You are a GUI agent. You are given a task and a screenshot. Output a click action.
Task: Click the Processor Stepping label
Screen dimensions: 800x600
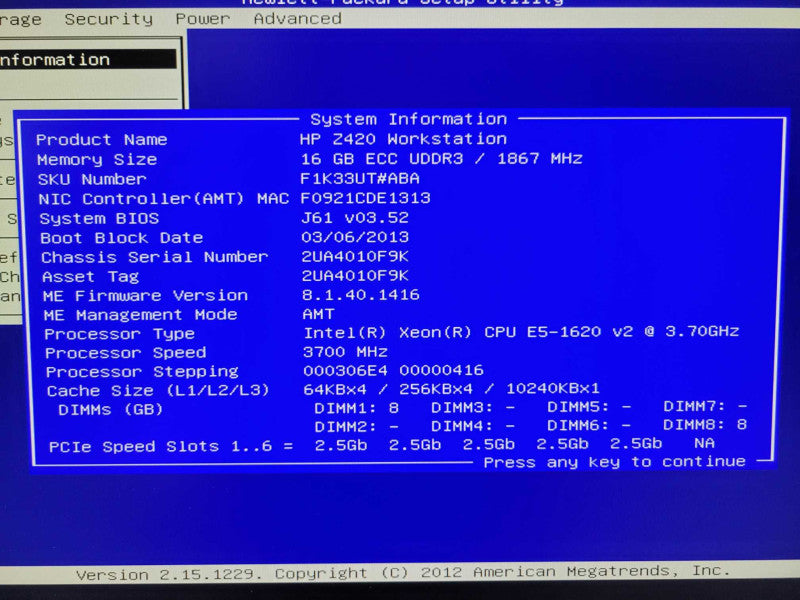pyautogui.click(x=142, y=372)
